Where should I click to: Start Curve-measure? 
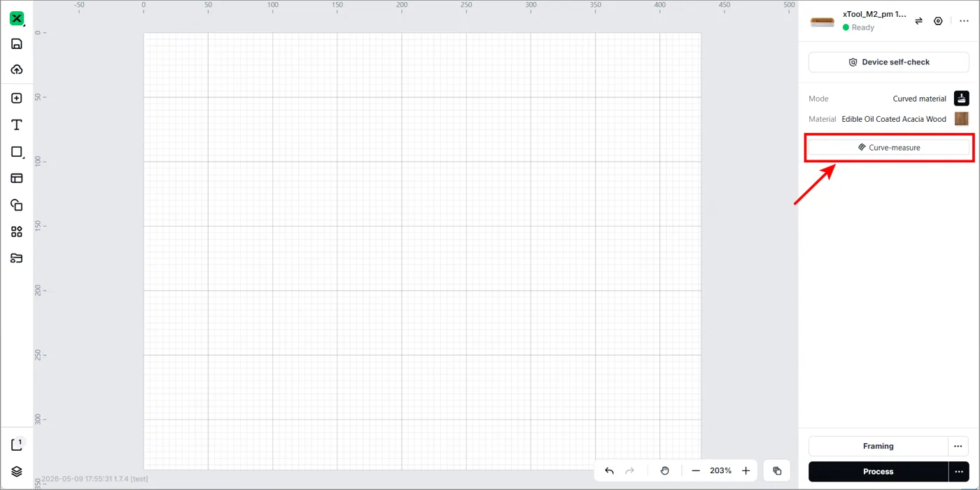889,148
